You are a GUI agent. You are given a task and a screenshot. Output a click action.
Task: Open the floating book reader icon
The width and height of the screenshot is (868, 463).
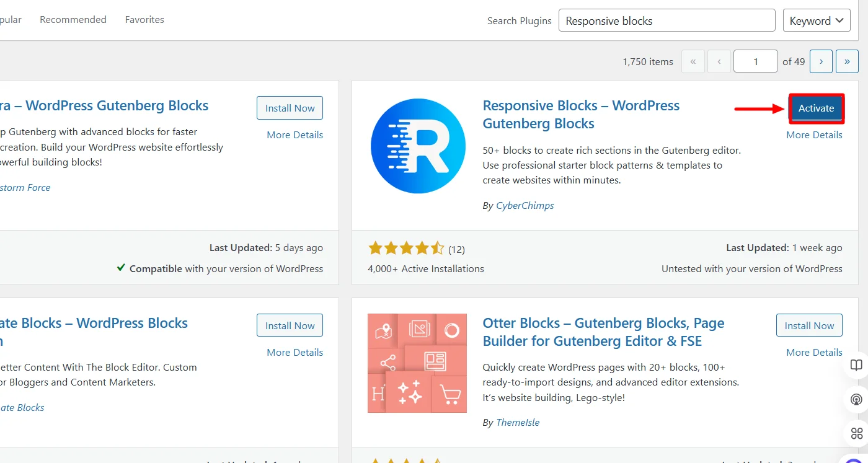pos(856,366)
